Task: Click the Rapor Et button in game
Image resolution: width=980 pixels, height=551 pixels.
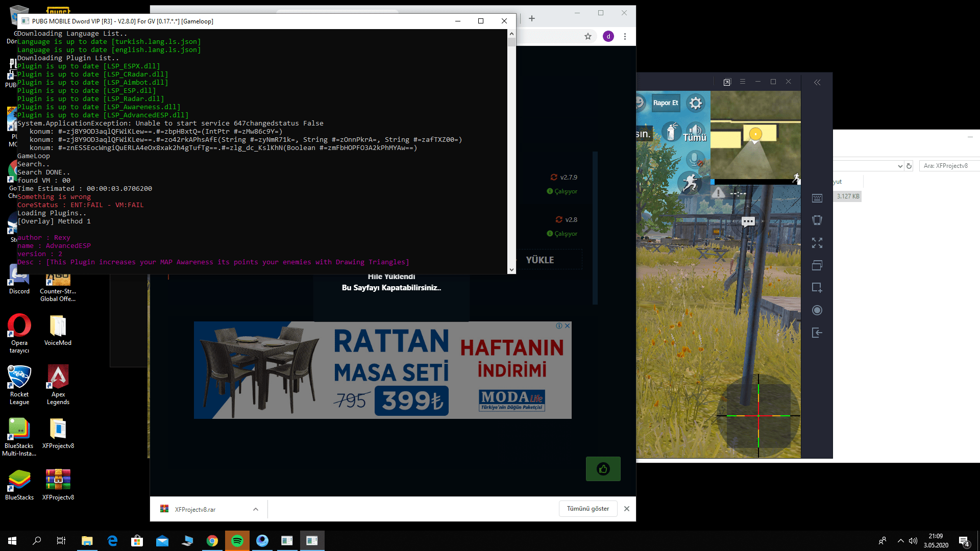Action: click(666, 103)
